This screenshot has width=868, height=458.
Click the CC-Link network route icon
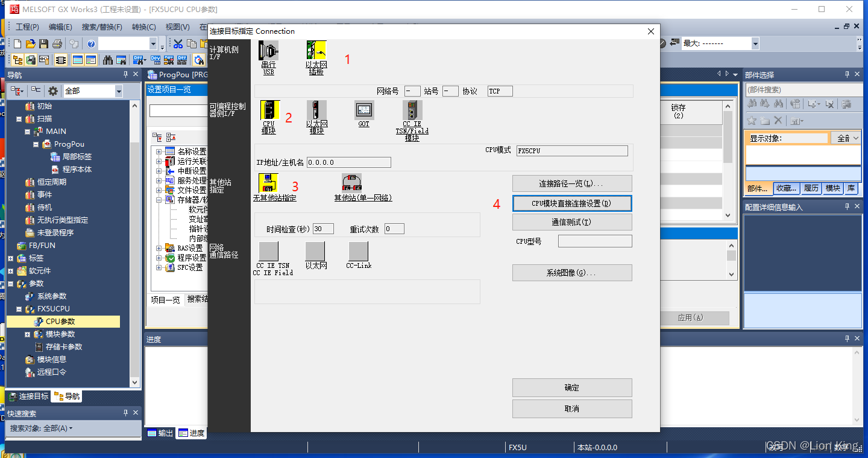coord(359,252)
